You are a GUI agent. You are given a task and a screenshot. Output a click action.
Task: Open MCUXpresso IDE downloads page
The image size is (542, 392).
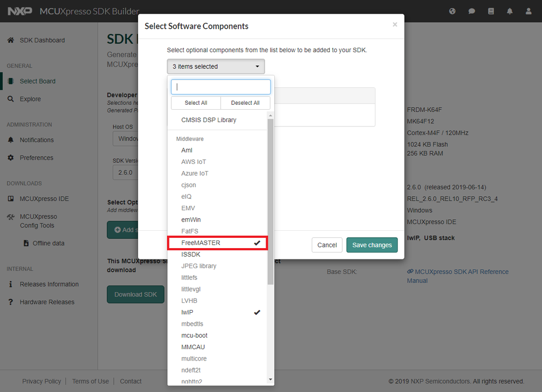(44, 199)
